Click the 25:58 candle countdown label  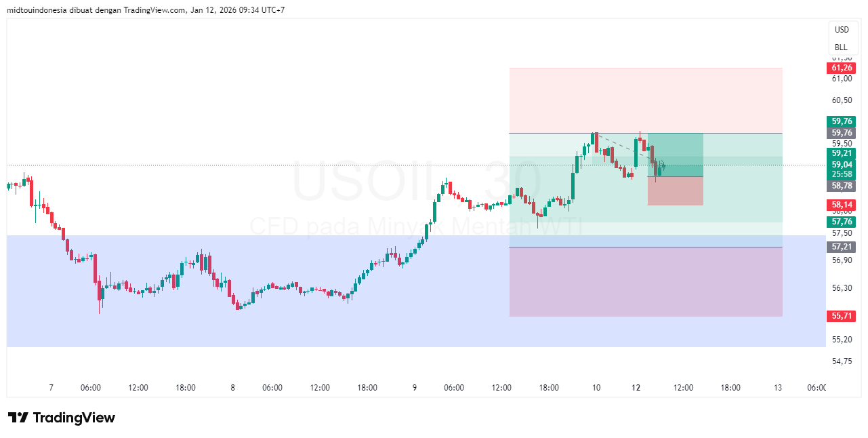coord(842,174)
